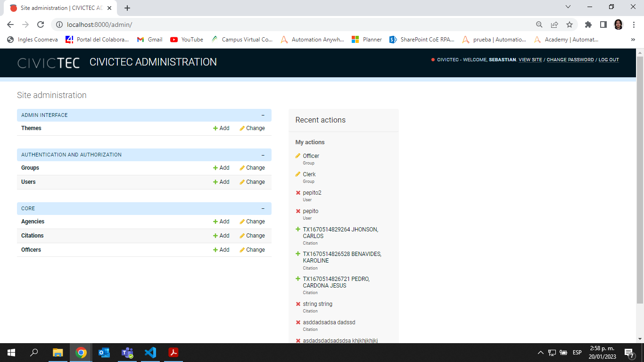The width and height of the screenshot is (644, 362).
Task: Open TX1670514826721 PEDRO citation action
Action: [x=336, y=282]
